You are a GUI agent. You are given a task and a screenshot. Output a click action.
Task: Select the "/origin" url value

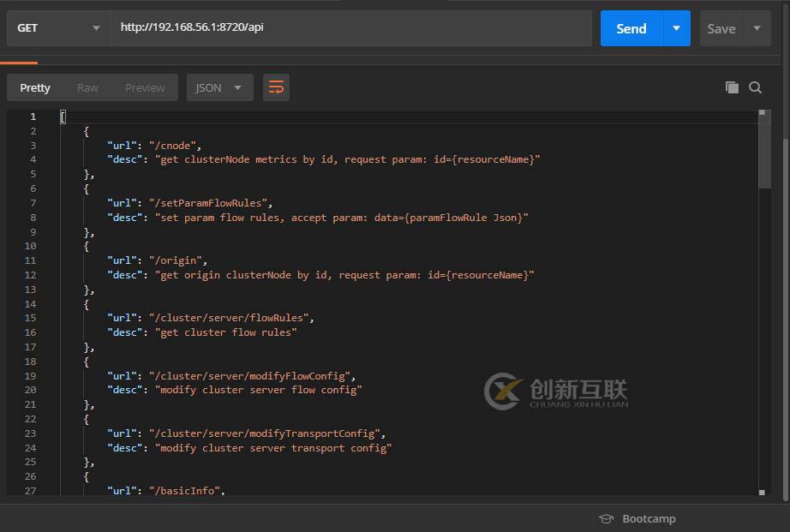point(175,260)
